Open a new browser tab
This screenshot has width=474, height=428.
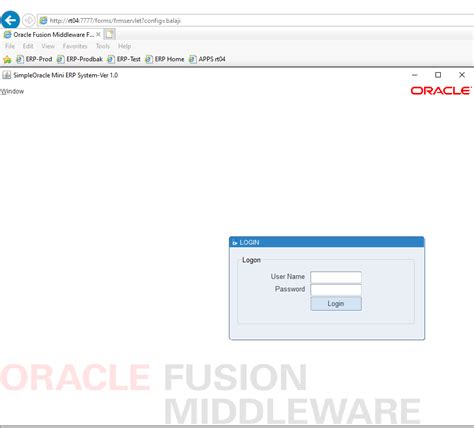109,34
